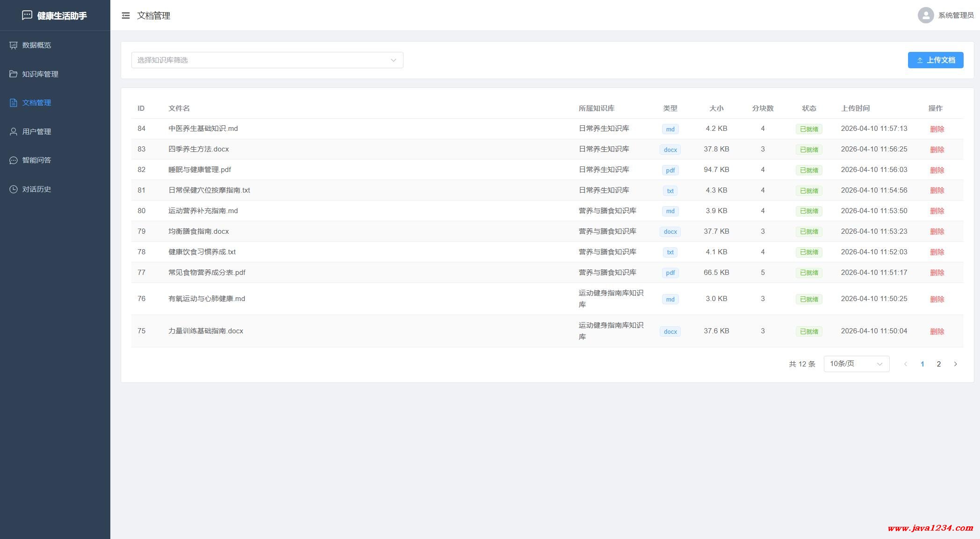
Task: Click the 数据概览 dashboard icon
Action: (13, 45)
